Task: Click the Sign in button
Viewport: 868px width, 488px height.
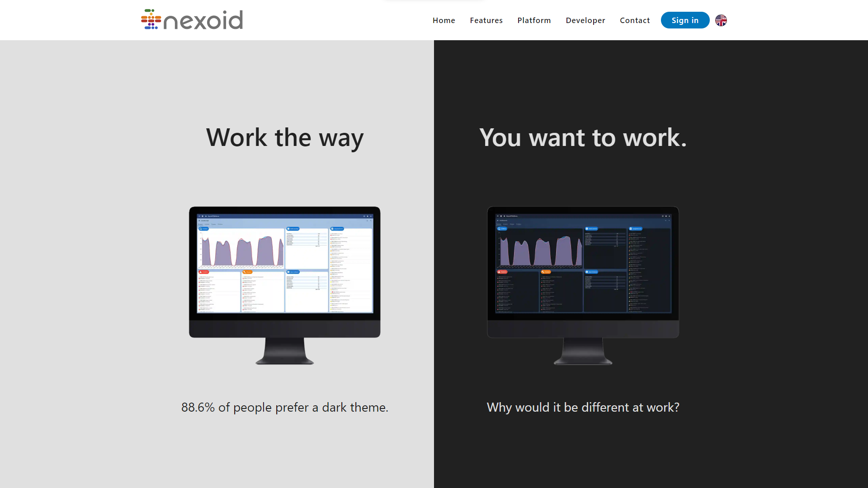Action: pos(685,20)
